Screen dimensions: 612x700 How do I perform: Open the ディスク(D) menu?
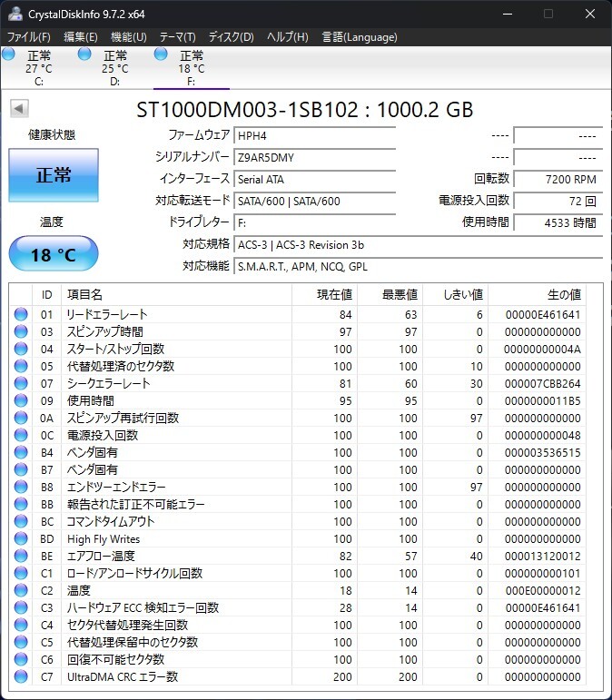click(x=232, y=37)
